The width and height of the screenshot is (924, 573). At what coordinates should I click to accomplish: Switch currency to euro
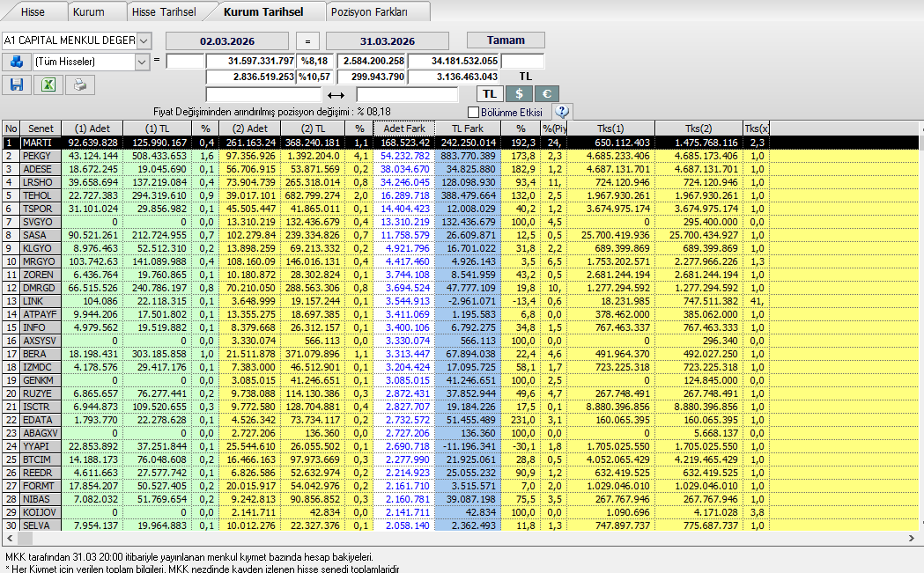point(546,93)
